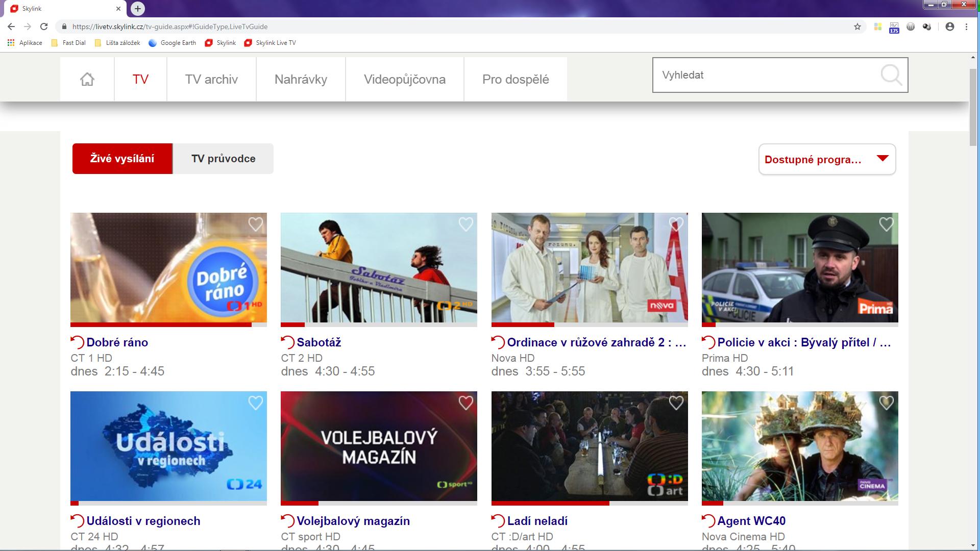Open Google Earth bookmark
Viewport: 980px width, 551px height.
tap(173, 43)
